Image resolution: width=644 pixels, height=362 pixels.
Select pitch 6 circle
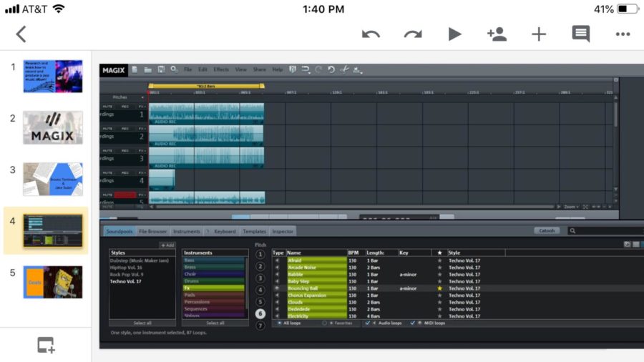click(x=260, y=313)
